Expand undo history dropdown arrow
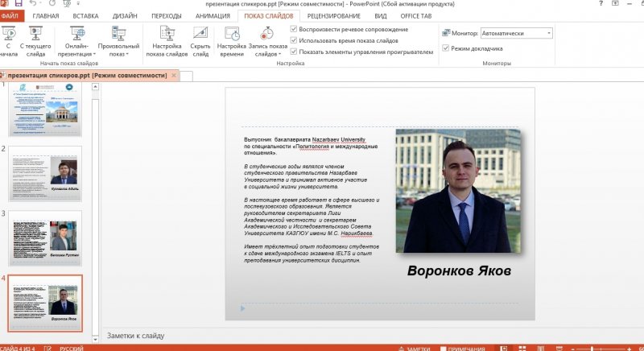644x351 pixels. tap(39, 3)
